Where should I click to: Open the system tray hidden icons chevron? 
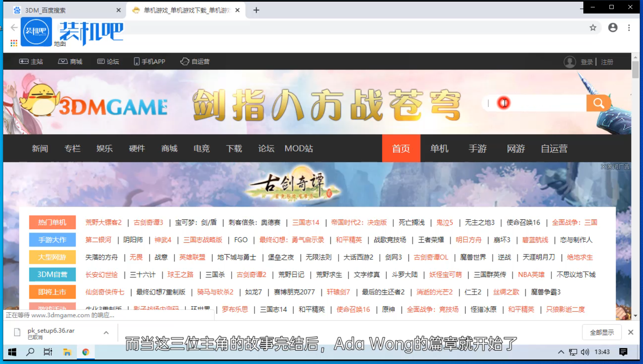pyautogui.click(x=561, y=352)
